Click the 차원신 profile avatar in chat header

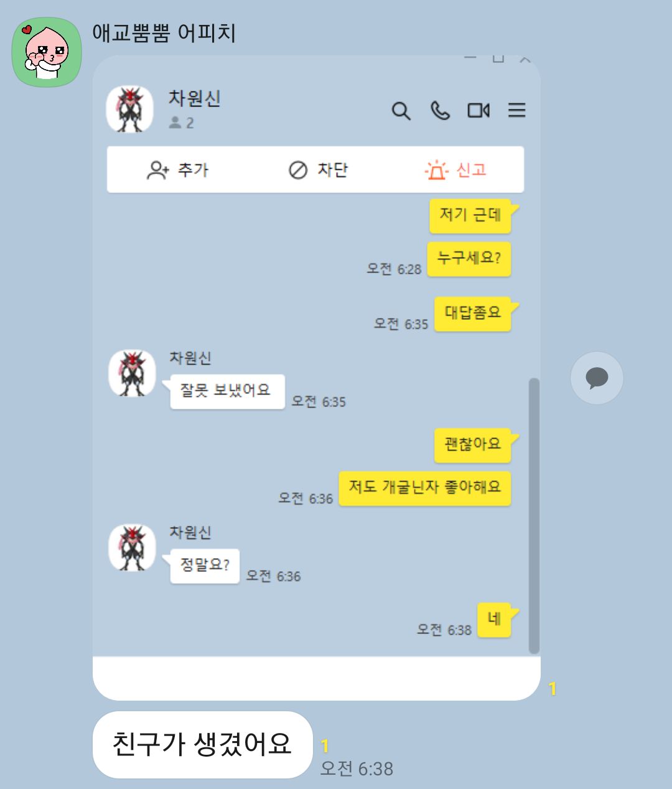(130, 110)
